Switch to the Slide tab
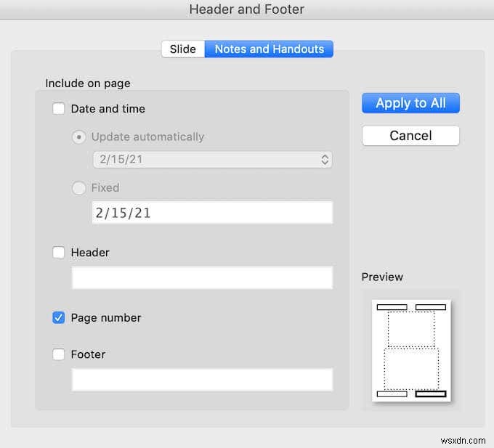The width and height of the screenshot is (494, 448). point(183,49)
